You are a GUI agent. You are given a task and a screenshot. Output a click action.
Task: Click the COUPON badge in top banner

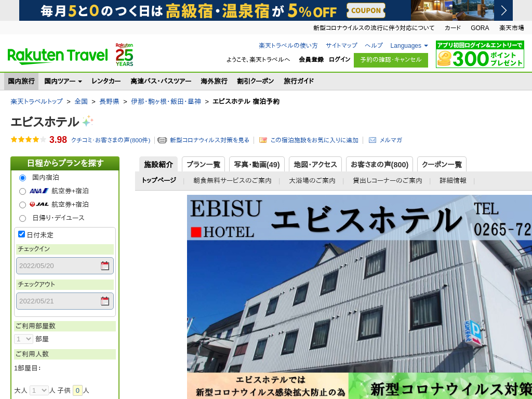click(x=366, y=10)
